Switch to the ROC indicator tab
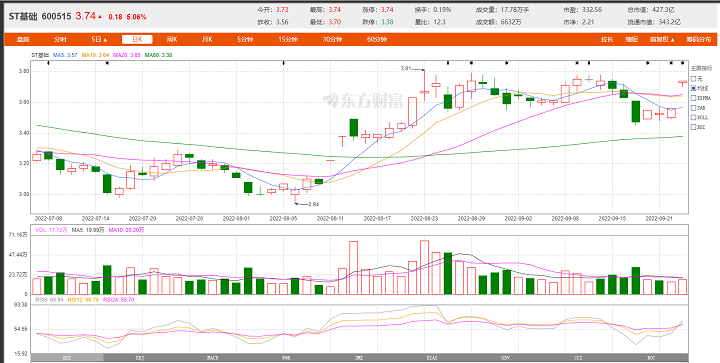Image resolution: width=720 pixels, height=363 pixels. [x=652, y=357]
